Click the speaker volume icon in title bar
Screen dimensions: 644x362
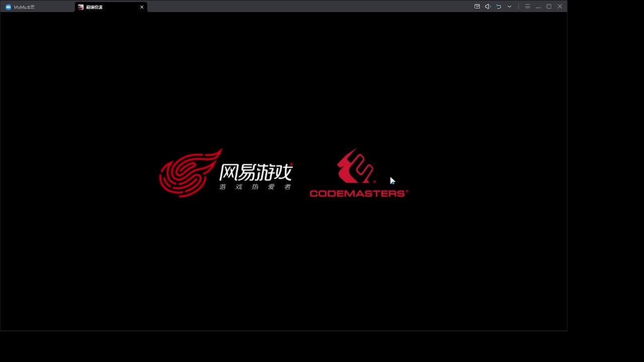point(488,7)
